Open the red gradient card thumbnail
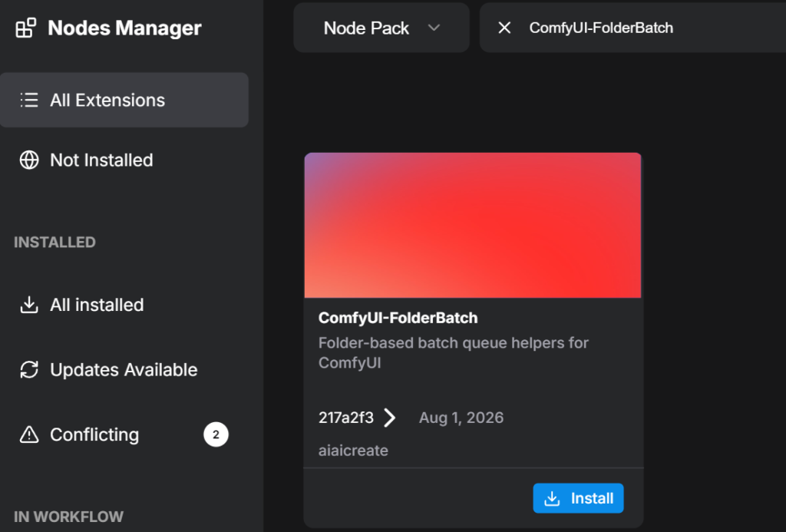Viewport: 786px width, 532px height. pyautogui.click(x=473, y=225)
